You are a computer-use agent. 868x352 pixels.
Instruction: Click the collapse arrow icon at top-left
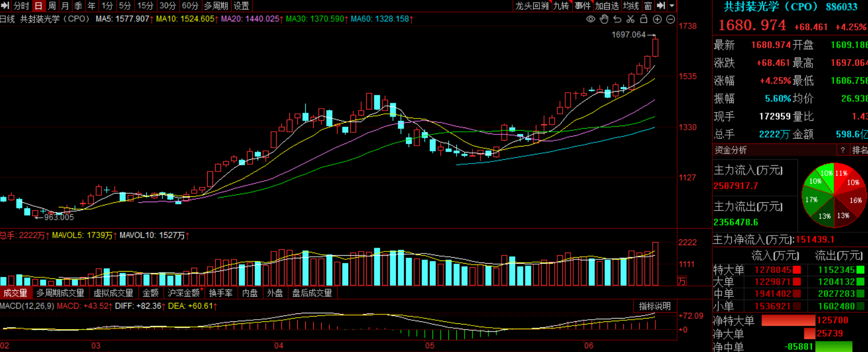pyautogui.click(x=5, y=6)
